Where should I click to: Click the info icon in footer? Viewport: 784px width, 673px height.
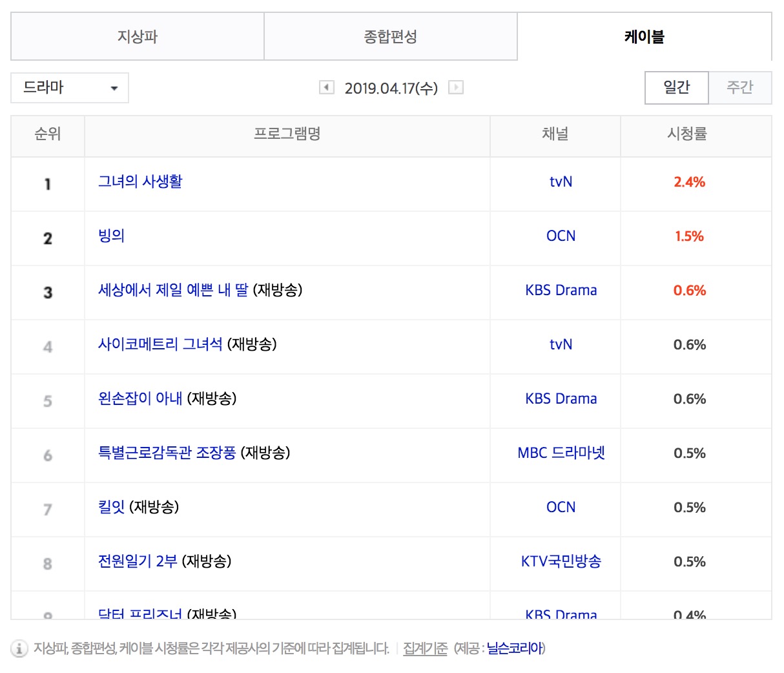tap(19, 648)
